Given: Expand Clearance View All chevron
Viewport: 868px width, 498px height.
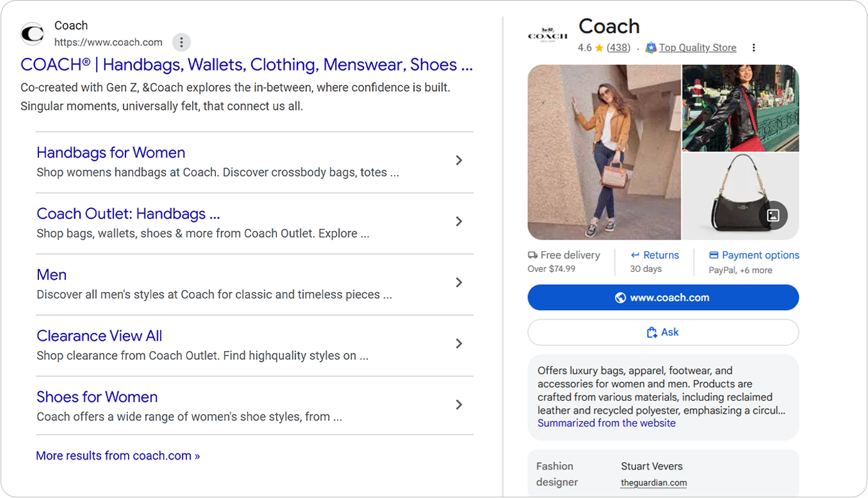Looking at the screenshot, I should 459,344.
